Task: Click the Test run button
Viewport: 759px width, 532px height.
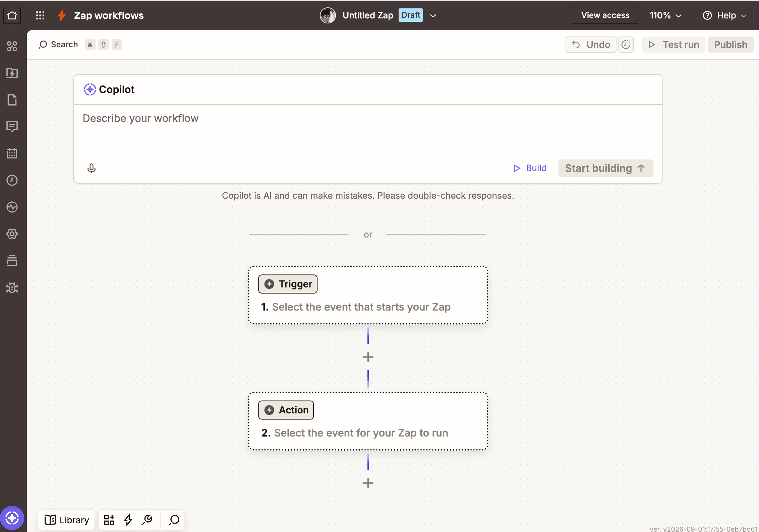Action: 674,45
